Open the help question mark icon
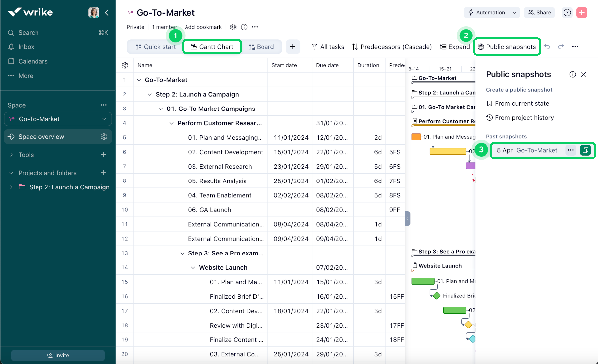This screenshot has width=598, height=364. tap(567, 13)
